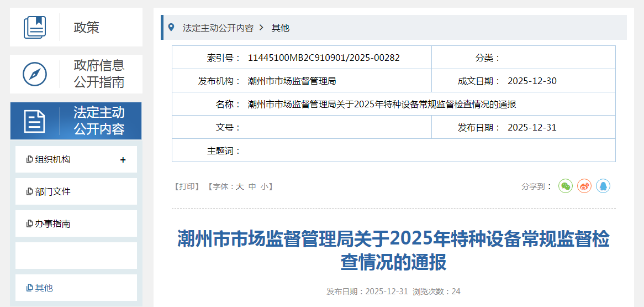Click the 分享到 label

[x=536, y=186]
